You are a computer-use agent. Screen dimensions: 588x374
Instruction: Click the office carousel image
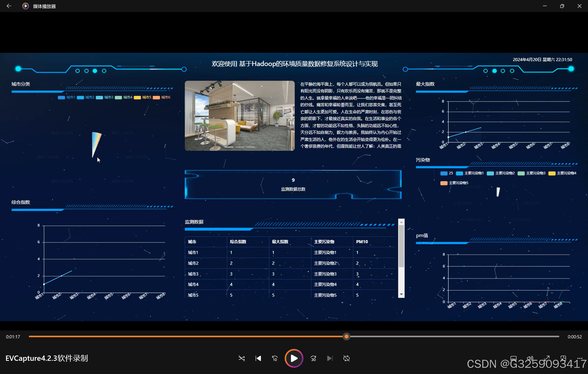(240, 116)
